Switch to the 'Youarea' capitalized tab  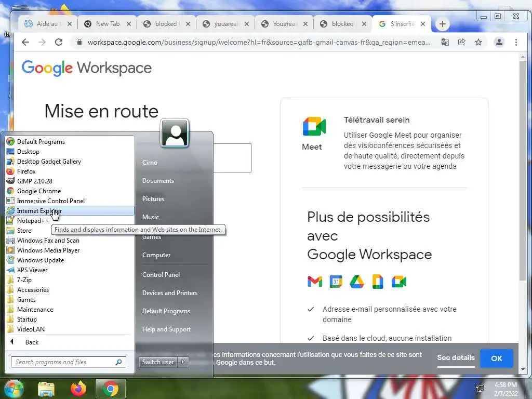coord(284,24)
